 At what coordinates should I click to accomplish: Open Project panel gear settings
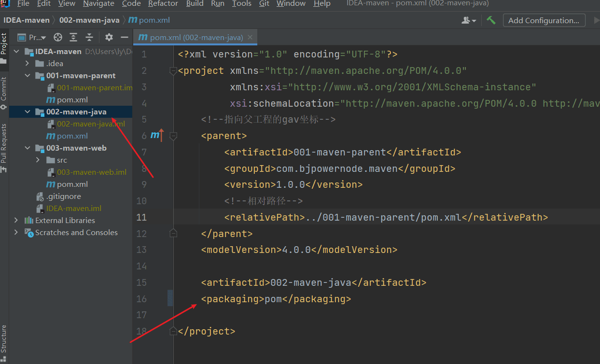point(109,37)
